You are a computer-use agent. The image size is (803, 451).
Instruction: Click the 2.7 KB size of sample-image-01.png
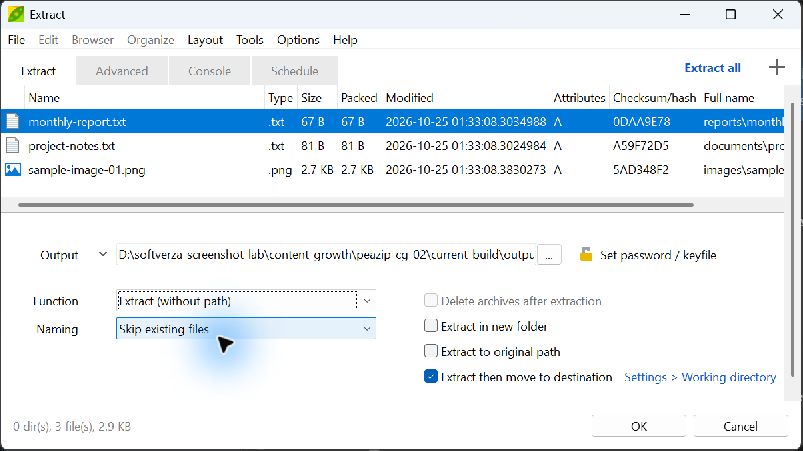coord(316,169)
